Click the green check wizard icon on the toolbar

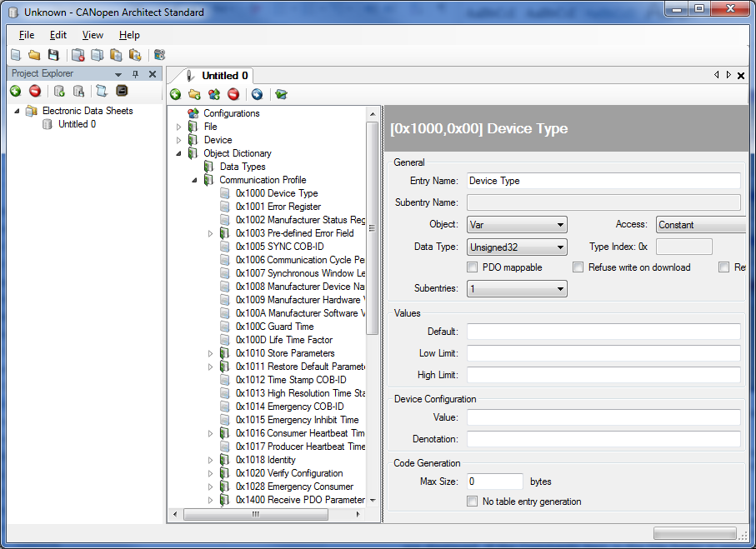click(281, 94)
